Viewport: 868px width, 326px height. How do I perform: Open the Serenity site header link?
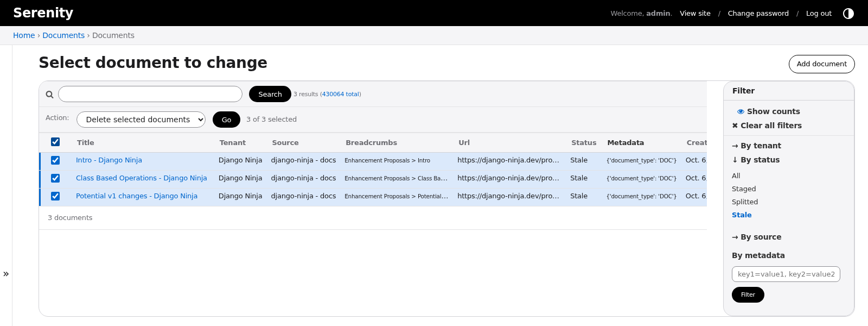[x=43, y=12]
